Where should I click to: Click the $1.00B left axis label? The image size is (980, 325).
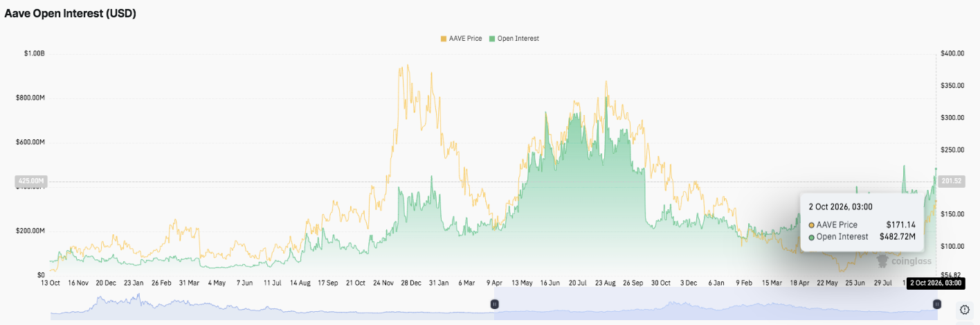pyautogui.click(x=33, y=53)
